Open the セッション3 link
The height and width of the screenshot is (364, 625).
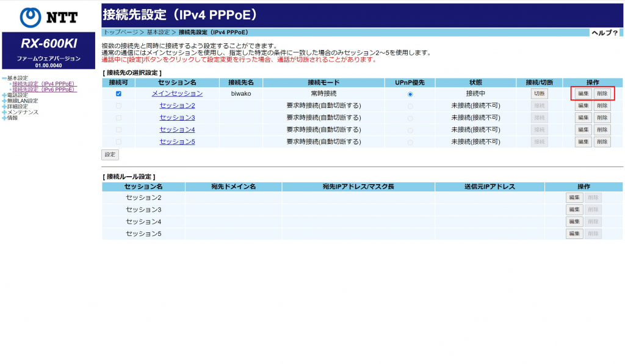tap(177, 118)
